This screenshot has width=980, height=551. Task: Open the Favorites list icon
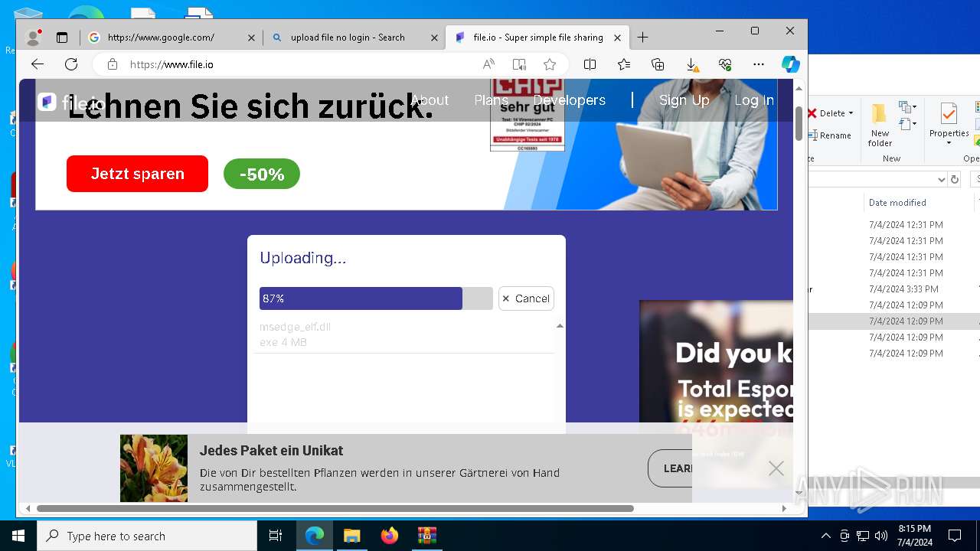click(624, 64)
